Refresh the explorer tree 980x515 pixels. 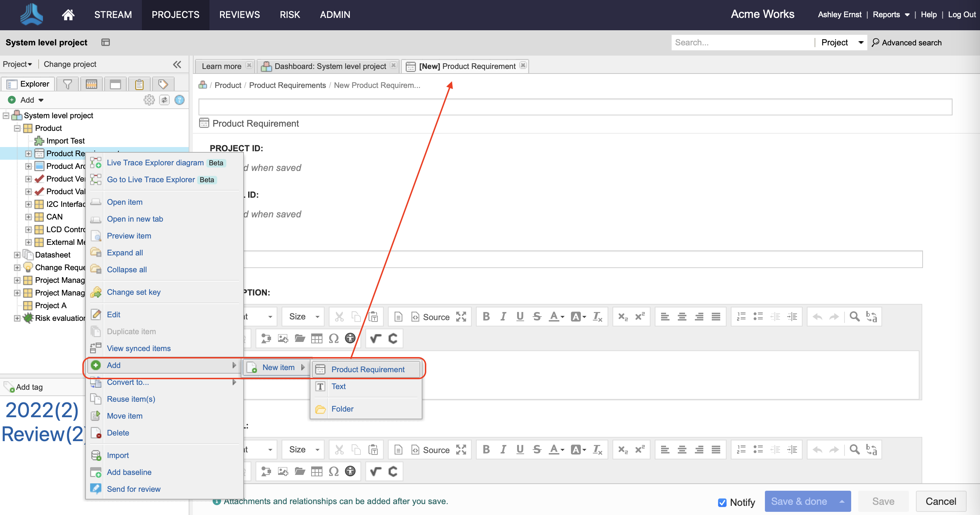click(164, 100)
